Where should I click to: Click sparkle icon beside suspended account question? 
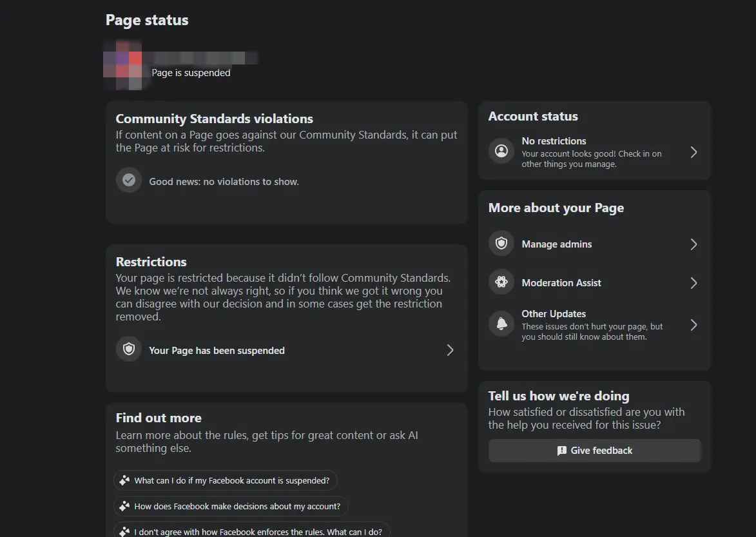pyautogui.click(x=124, y=480)
